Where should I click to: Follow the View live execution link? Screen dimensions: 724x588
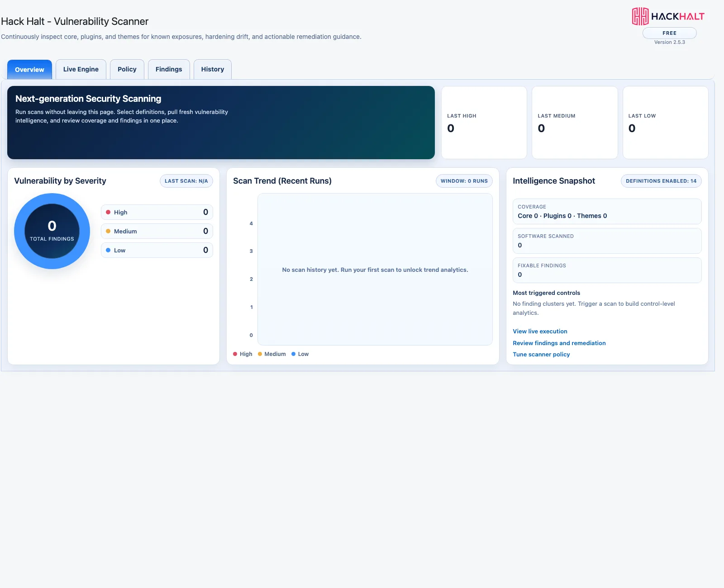(x=540, y=331)
